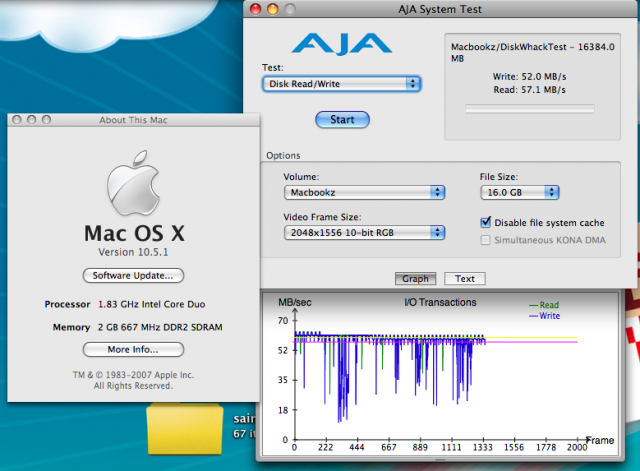Screen dimensions: 640x471
Task: Click the AJA System Test title bar
Action: [440, 9]
